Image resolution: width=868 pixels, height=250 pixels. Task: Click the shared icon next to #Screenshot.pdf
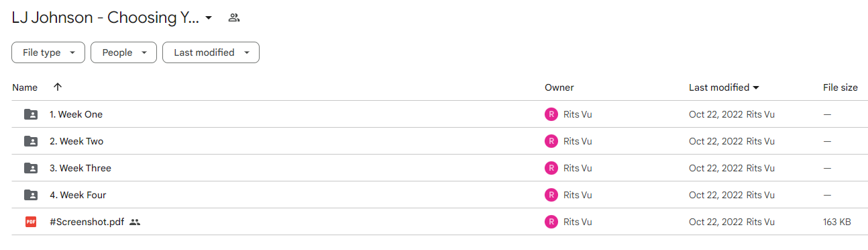click(x=135, y=222)
